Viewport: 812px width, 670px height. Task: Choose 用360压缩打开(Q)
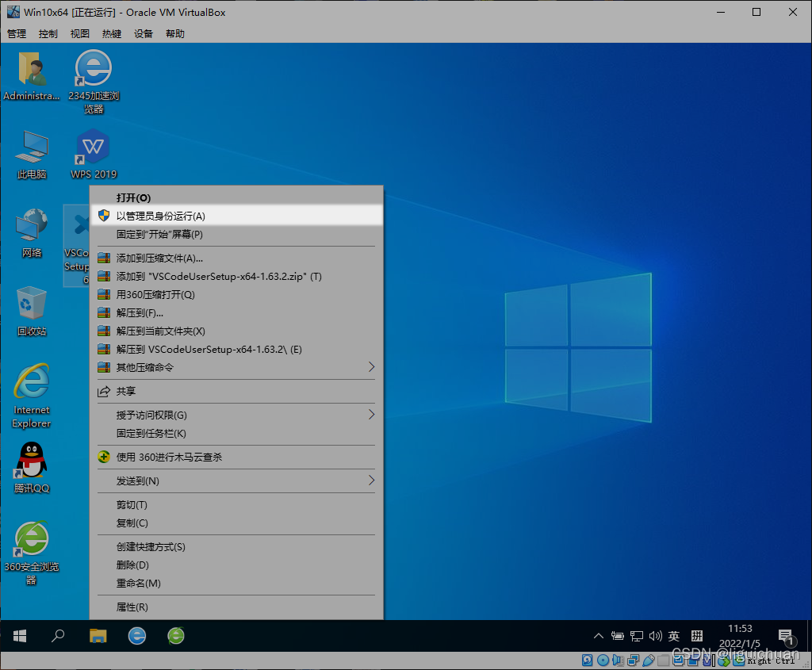coord(236,294)
